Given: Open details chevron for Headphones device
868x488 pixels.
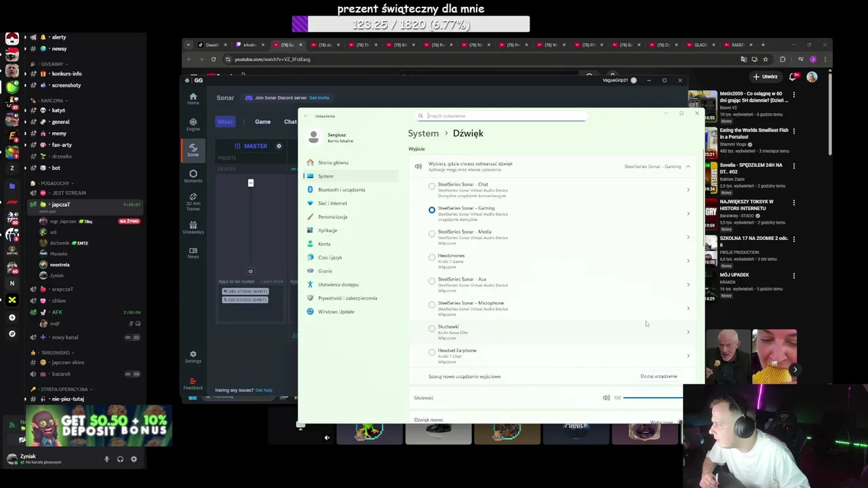Looking at the screenshot, I should (x=688, y=261).
